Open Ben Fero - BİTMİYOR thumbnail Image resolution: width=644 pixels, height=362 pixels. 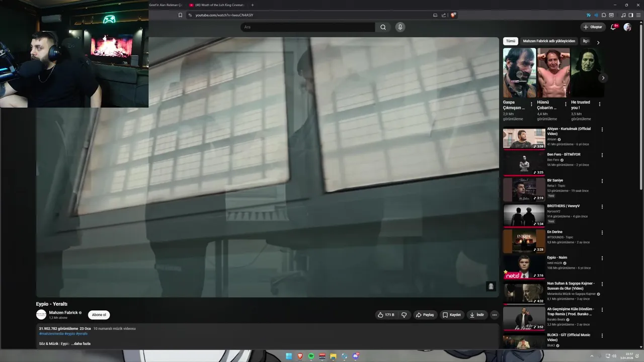click(524, 164)
